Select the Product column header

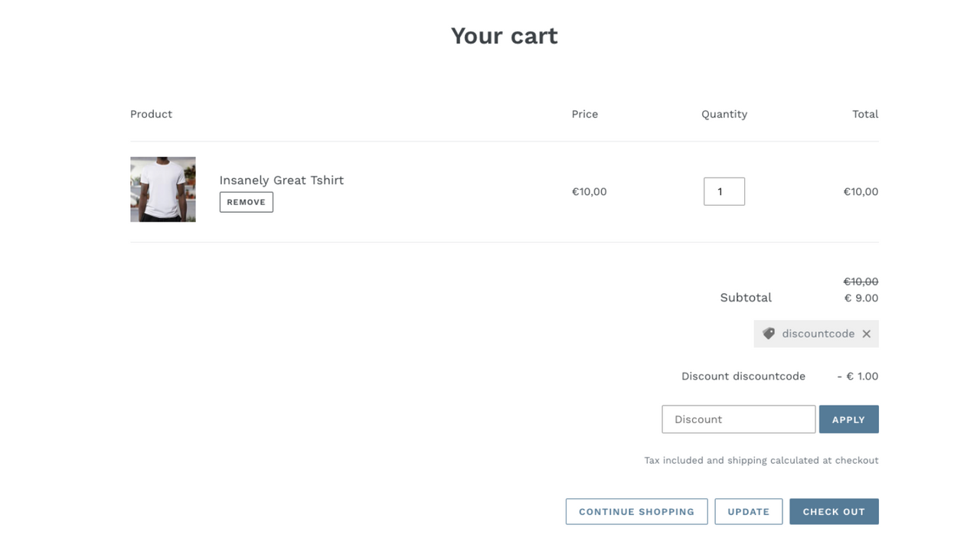click(x=151, y=114)
